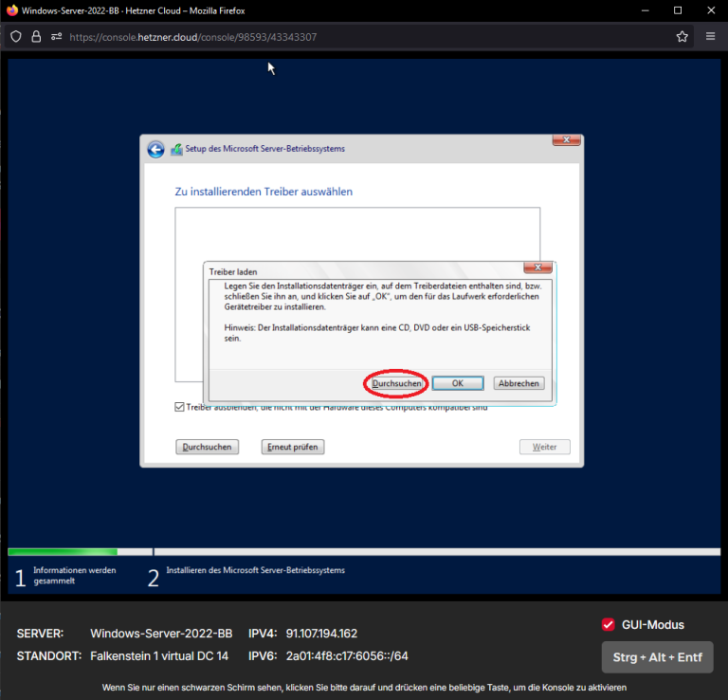Click Durchsuchen below the driver list
This screenshot has height=700, width=728.
point(207,447)
